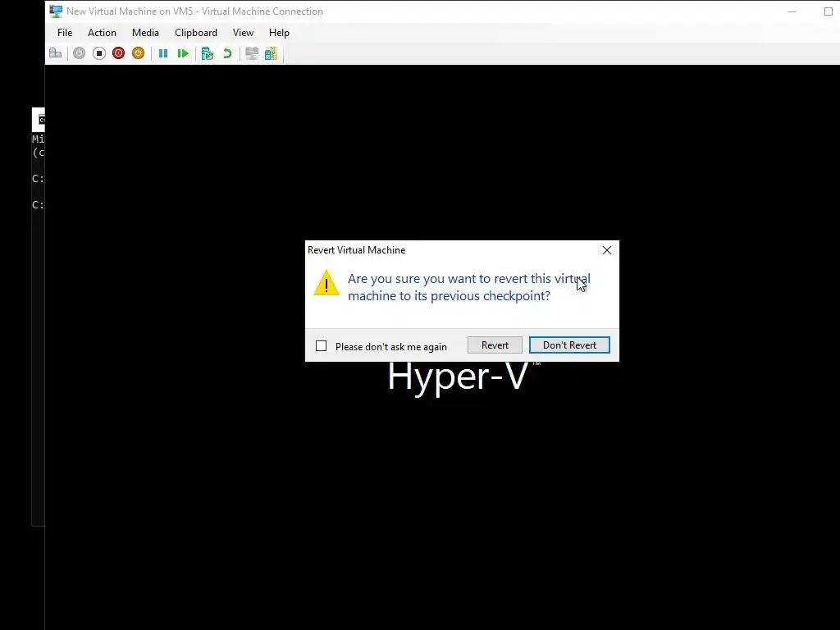Enable the "Please don't ask me again" checkbox
The image size is (840, 630).
coord(321,346)
